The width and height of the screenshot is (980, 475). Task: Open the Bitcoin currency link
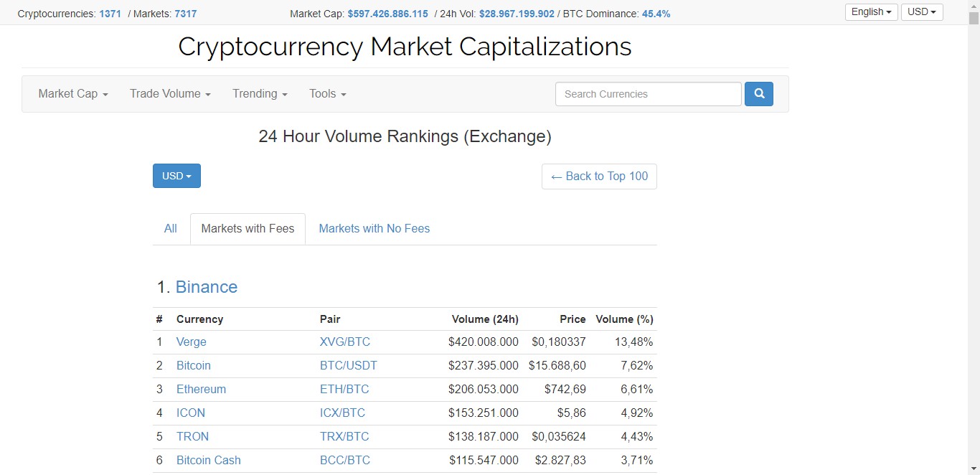coord(194,366)
